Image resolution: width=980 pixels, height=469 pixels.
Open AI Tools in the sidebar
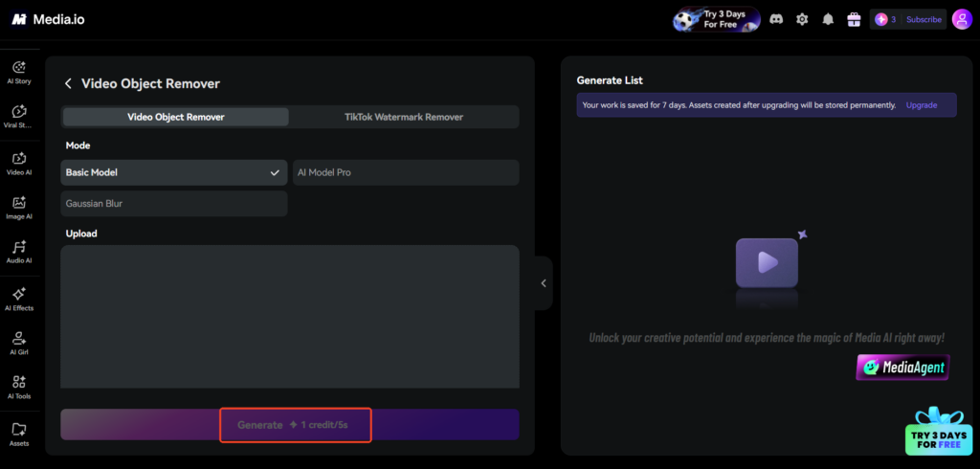pos(19,387)
